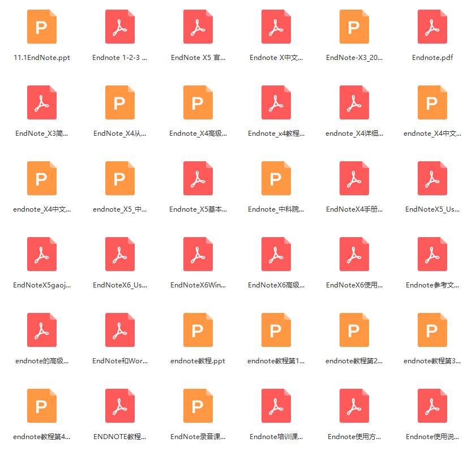Click the file name "Endnote使用方..."
Viewport: 476px width, 451px height.
pyautogui.click(x=354, y=437)
